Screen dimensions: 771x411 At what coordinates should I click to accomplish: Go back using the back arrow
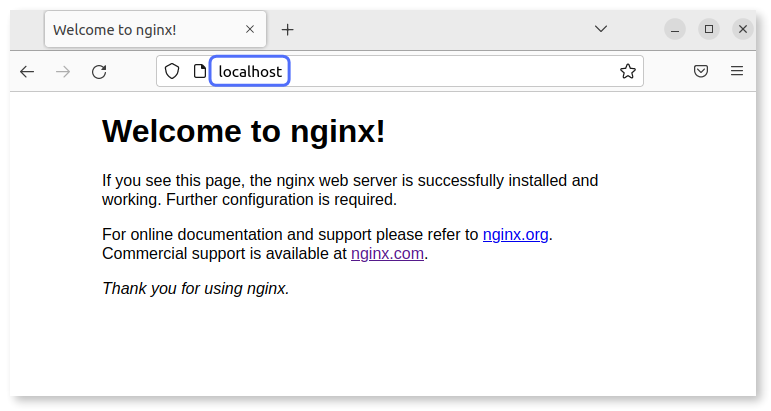coord(27,72)
